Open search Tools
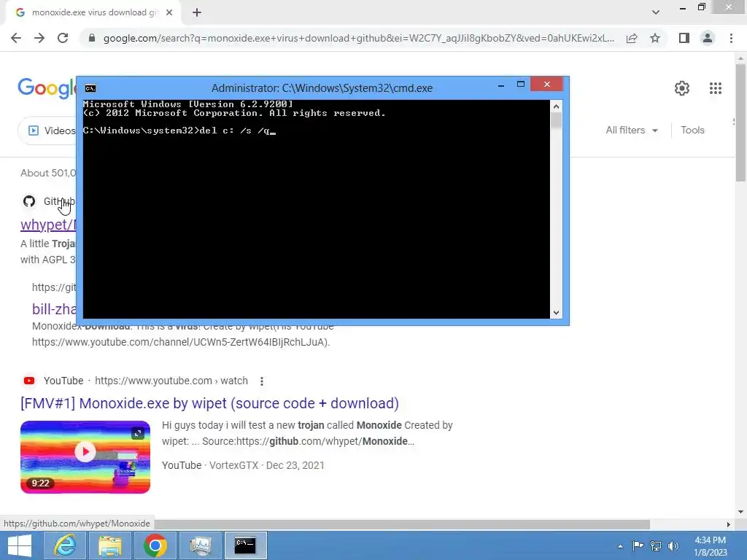This screenshot has height=560, width=747. click(x=692, y=130)
